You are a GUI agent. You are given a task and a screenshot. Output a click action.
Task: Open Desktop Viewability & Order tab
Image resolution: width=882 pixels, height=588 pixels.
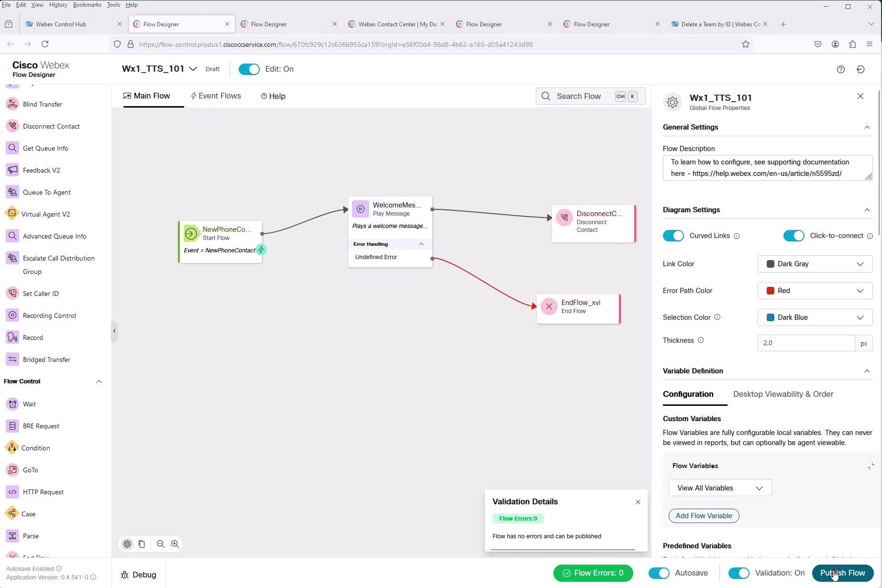[783, 394]
